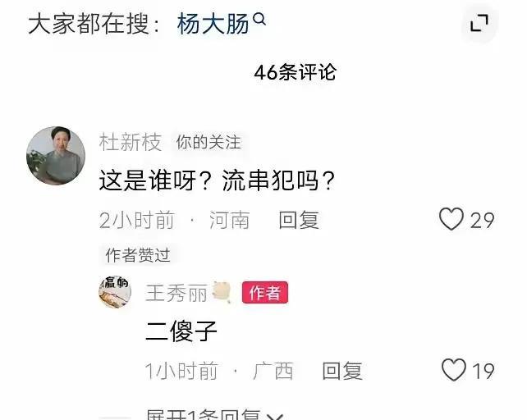Viewport: 527px width, 420px height.
Task: Open username 王秀丽 profile link
Action: click(176, 293)
